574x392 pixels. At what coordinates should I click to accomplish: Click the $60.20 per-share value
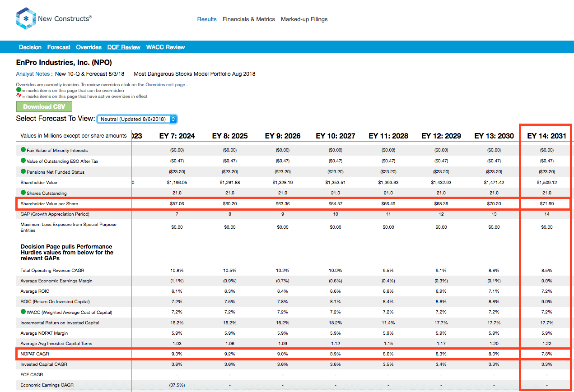click(230, 204)
